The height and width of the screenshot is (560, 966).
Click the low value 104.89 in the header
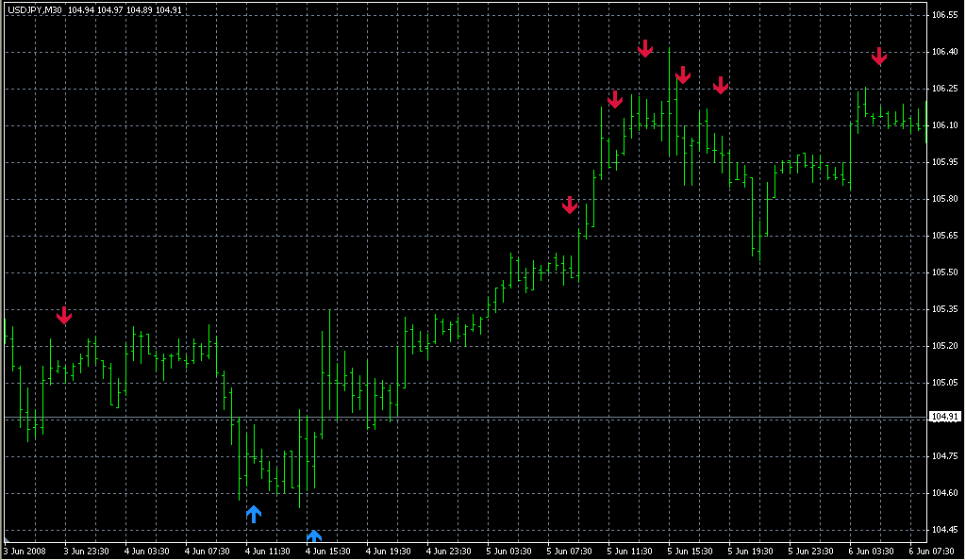coord(140,10)
